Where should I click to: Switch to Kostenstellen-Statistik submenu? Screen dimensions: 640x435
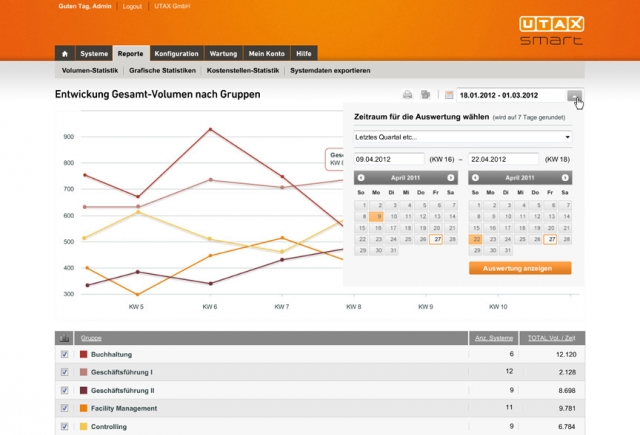tap(243, 71)
